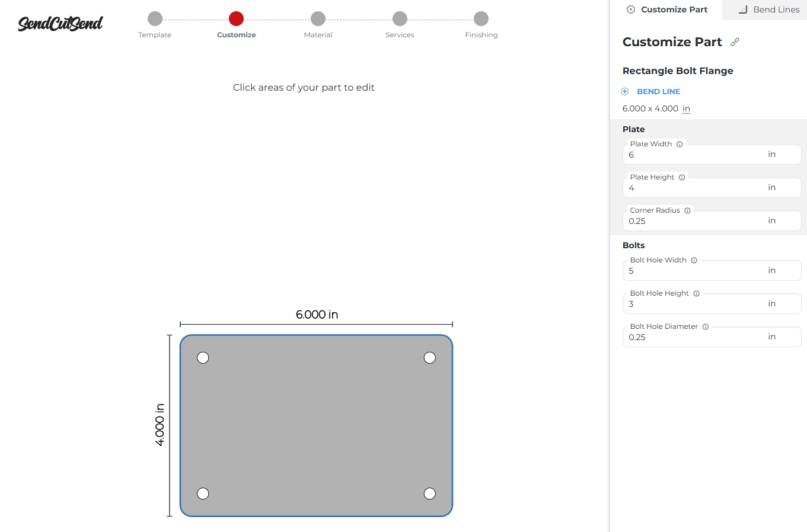This screenshot has width=807, height=532.
Task: Toggle the 'in' unit link beside dimensions
Action: 686,108
